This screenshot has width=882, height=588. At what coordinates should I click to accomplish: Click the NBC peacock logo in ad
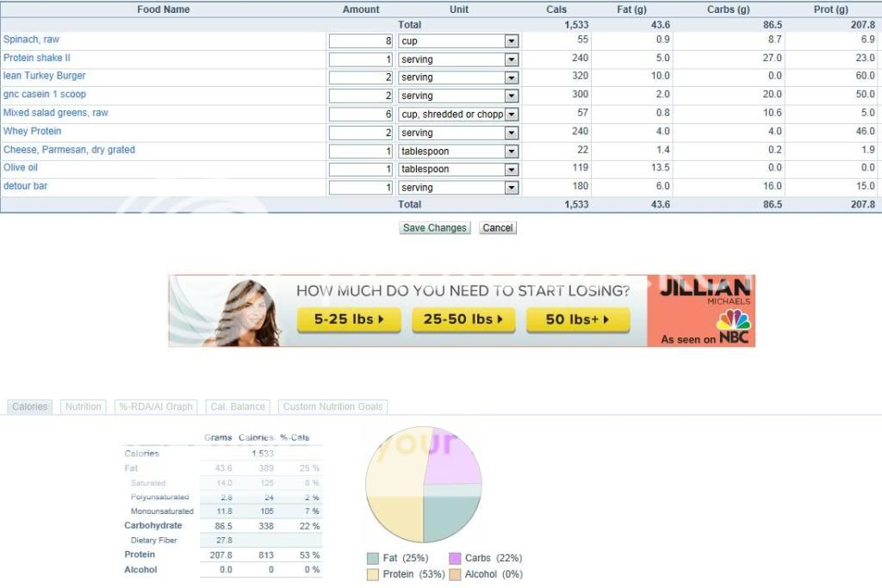tap(733, 322)
